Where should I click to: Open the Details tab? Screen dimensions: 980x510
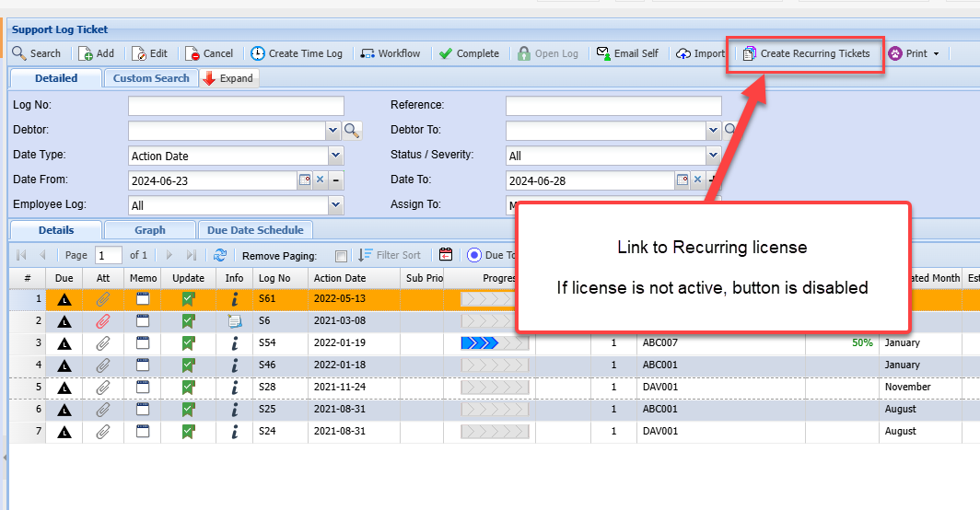(56, 230)
